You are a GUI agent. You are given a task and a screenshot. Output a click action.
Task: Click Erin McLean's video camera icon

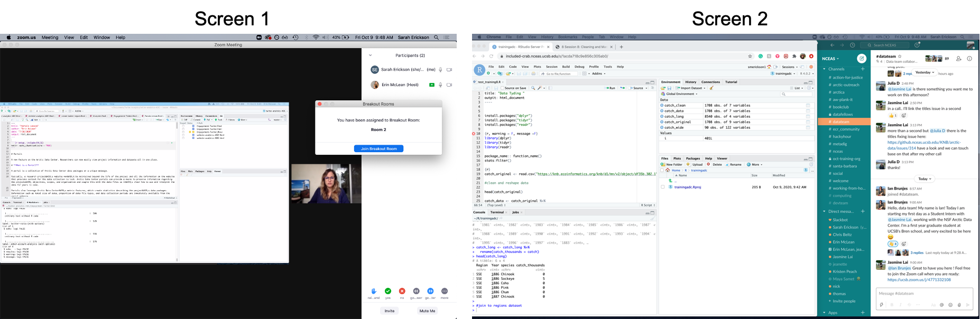(x=449, y=85)
